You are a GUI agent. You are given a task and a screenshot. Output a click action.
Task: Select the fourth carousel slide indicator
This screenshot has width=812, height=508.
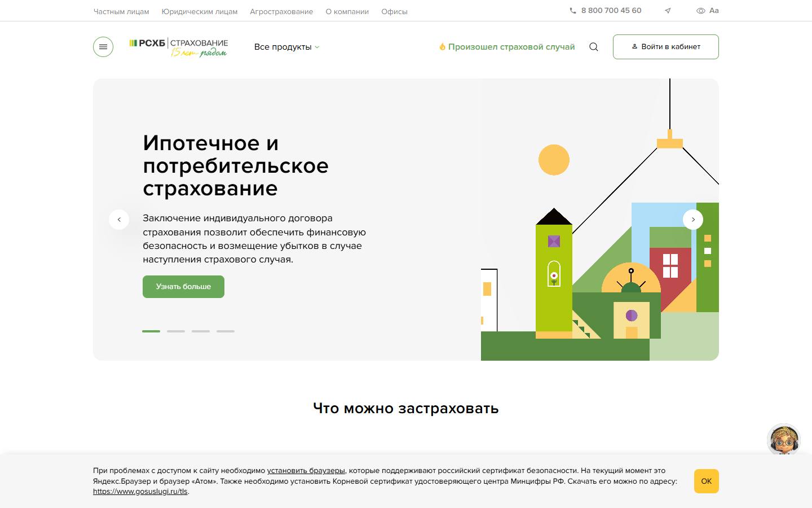point(226,331)
